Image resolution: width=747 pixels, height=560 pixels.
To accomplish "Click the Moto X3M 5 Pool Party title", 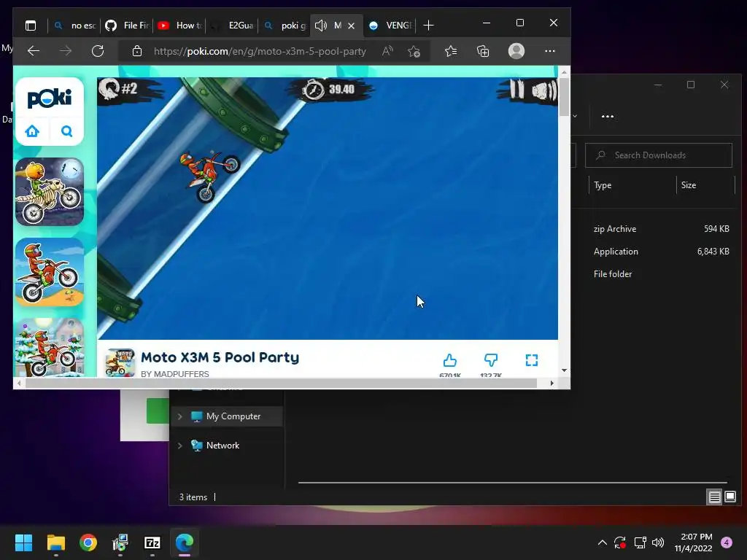I will pyautogui.click(x=220, y=357).
